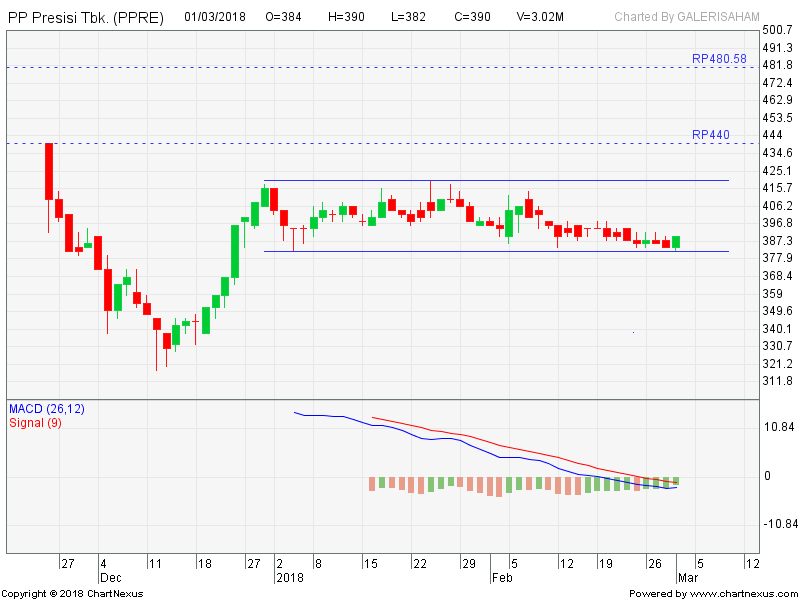Click the last green candlestick on the chart
The image size is (800, 600).
[x=676, y=242]
